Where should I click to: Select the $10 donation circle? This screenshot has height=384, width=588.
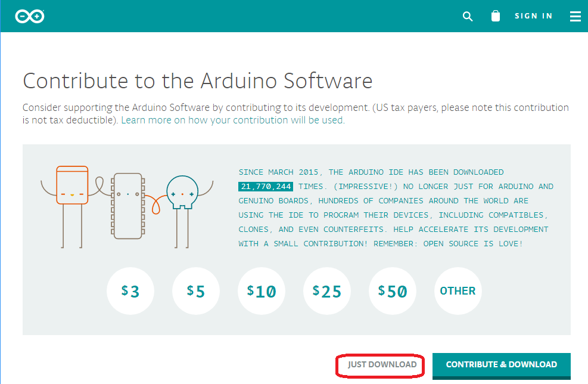(x=262, y=291)
